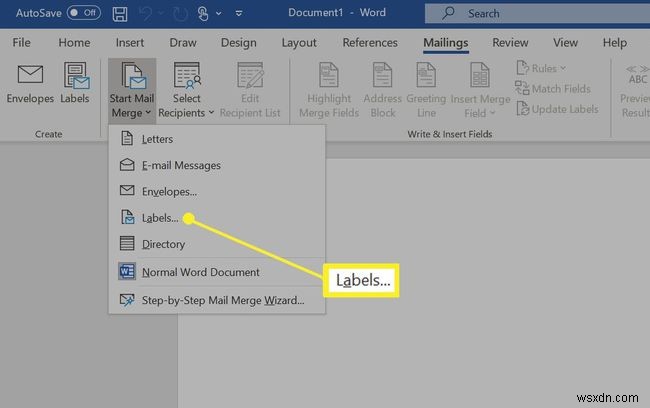Switch to the Layout tab
Image resolution: width=650 pixels, height=408 pixels.
pyautogui.click(x=299, y=43)
